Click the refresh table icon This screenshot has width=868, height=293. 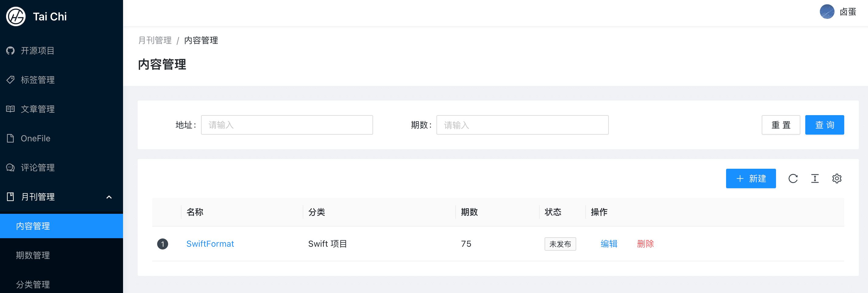793,178
